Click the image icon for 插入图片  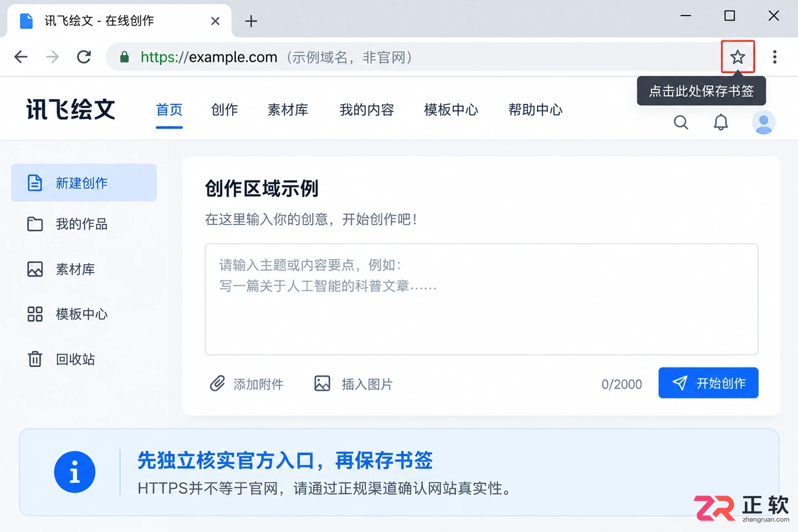[322, 383]
